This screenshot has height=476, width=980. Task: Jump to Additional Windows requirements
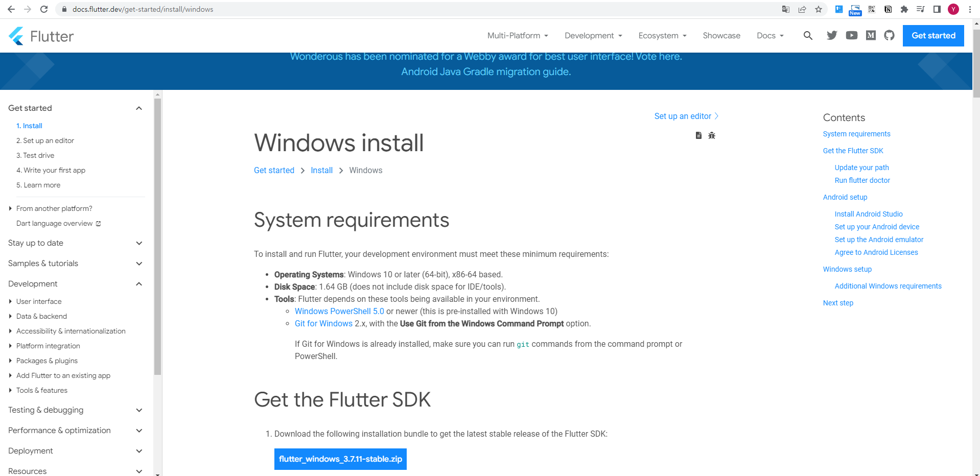tap(888, 286)
